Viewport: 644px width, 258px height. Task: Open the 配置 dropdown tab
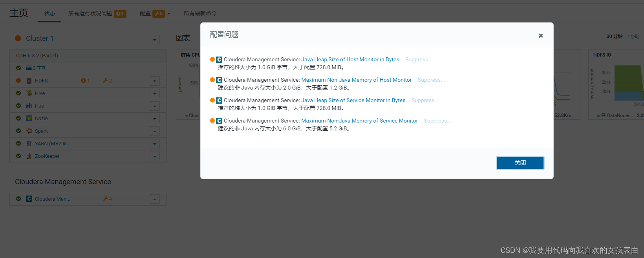pyautogui.click(x=155, y=13)
